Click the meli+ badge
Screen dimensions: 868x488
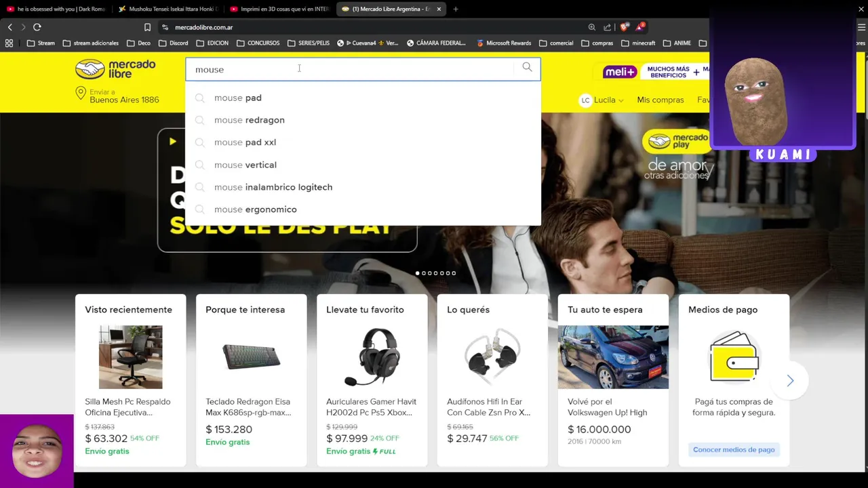coord(620,72)
